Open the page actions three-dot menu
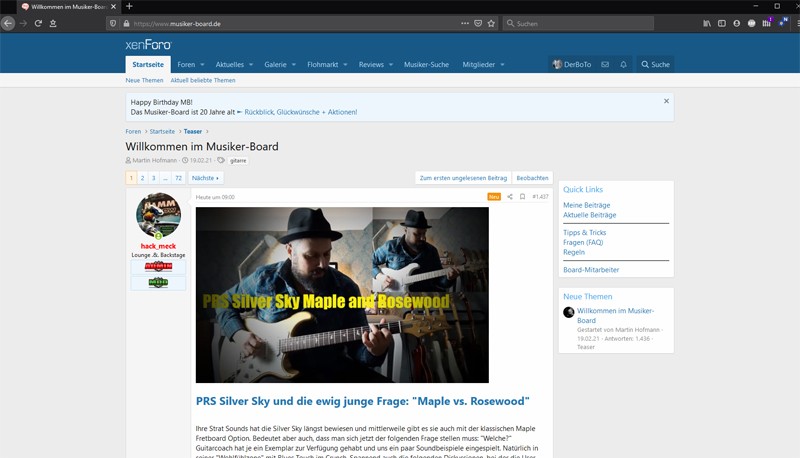This screenshot has width=800, height=458. click(465, 23)
